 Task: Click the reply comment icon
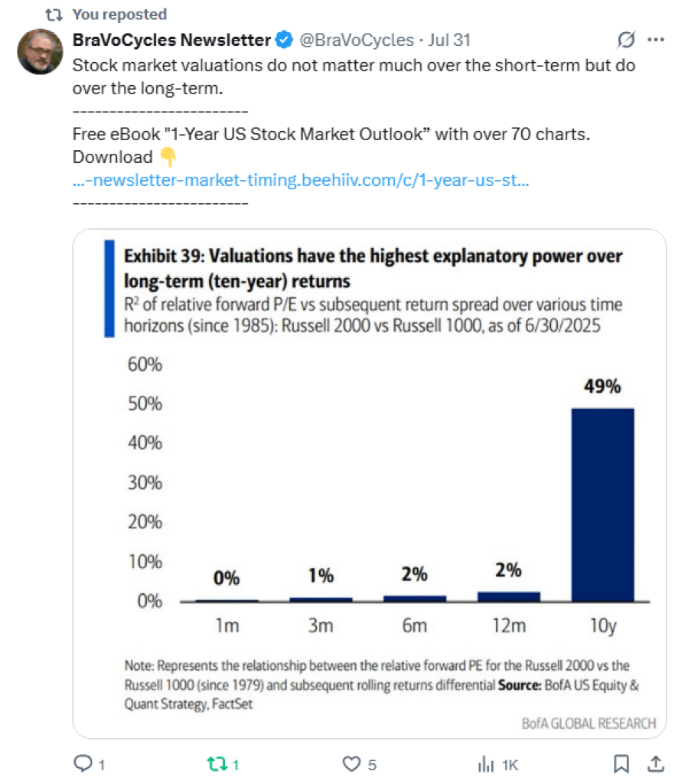(x=83, y=763)
